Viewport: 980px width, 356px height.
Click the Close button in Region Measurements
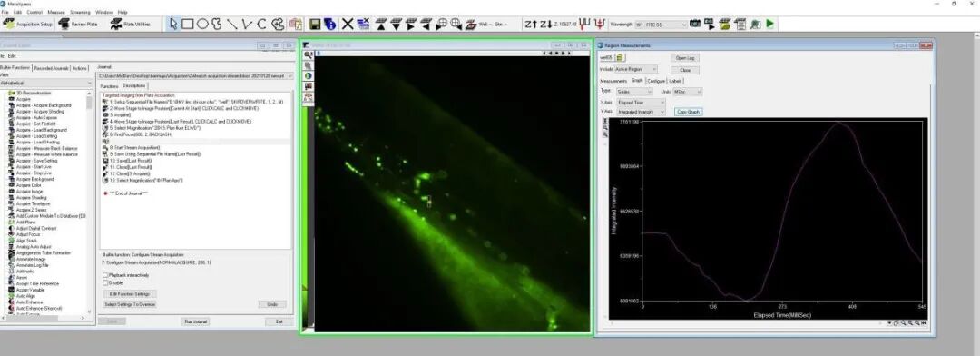[685, 70]
